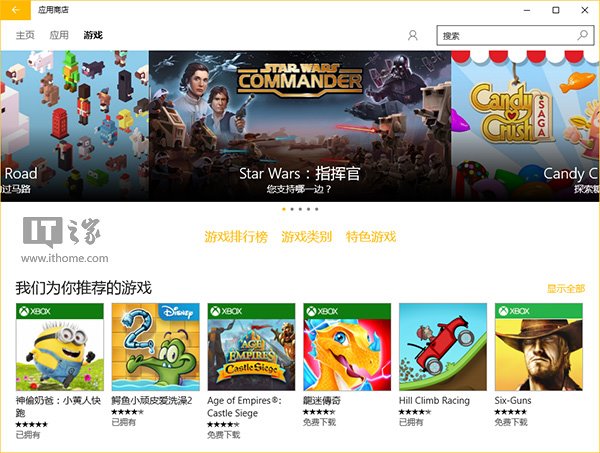Open the Minion Rush game tile
This screenshot has width=600, height=453.
click(x=60, y=347)
